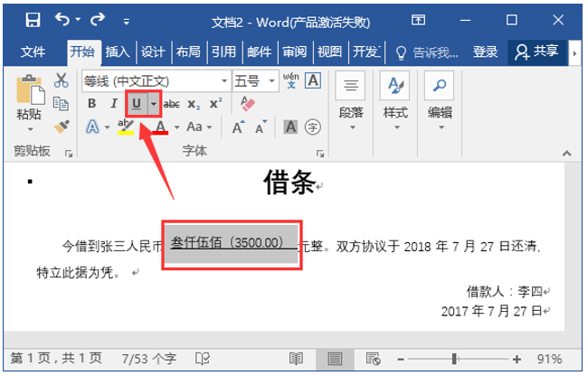Click the 91% zoom level
This screenshot has height=376, width=588.
[x=549, y=359]
